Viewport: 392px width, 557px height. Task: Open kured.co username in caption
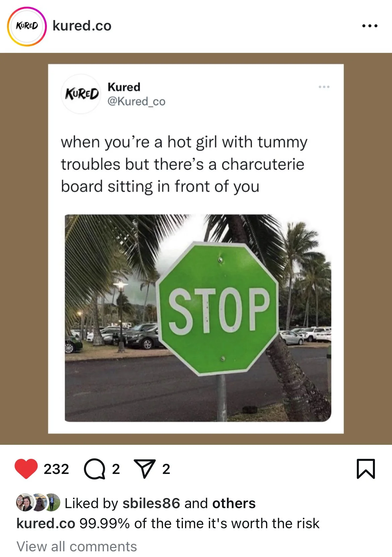coord(46,523)
